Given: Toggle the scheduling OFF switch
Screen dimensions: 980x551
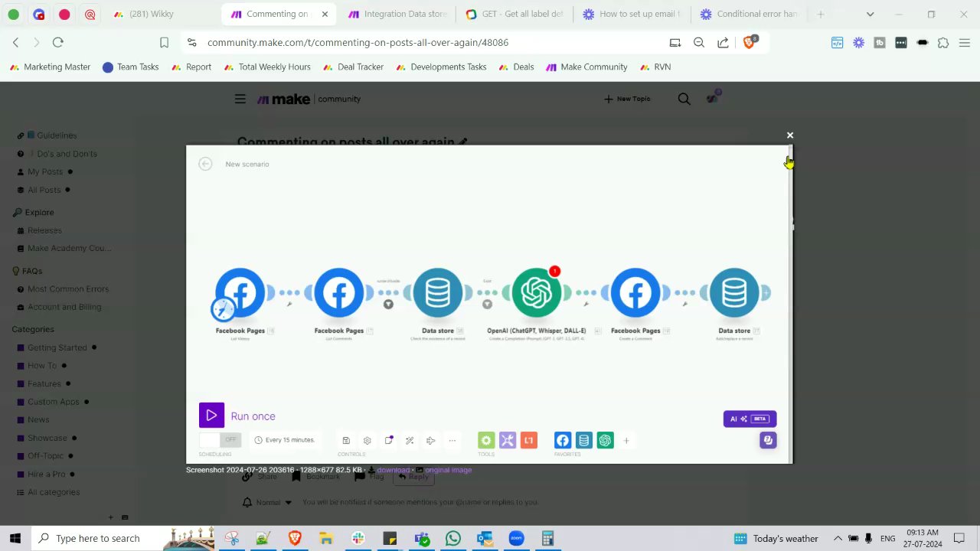Looking at the screenshot, I should click(x=220, y=440).
